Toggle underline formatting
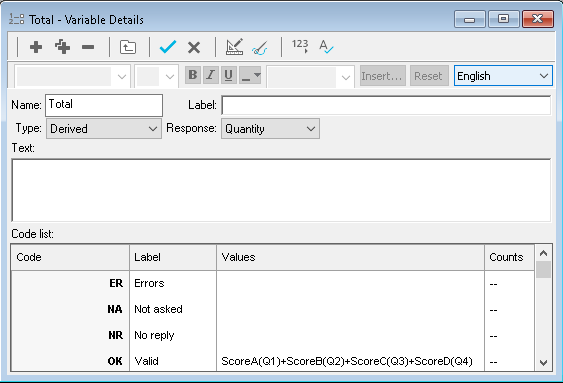Screen dimensions: 563x383 (228, 75)
